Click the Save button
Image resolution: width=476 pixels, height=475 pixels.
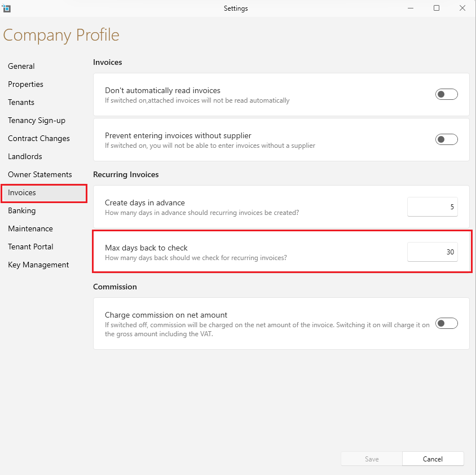[372, 459]
